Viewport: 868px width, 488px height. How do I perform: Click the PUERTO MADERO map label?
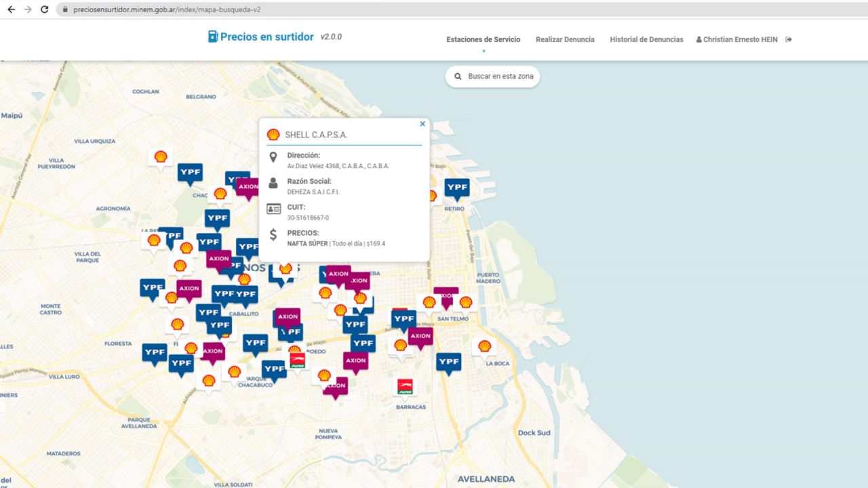(488, 278)
